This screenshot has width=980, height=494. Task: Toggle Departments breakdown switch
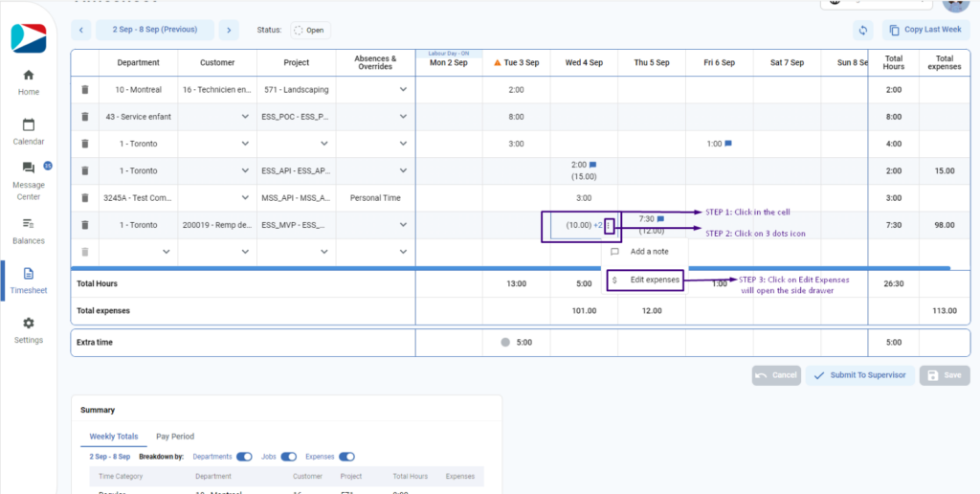click(x=244, y=457)
